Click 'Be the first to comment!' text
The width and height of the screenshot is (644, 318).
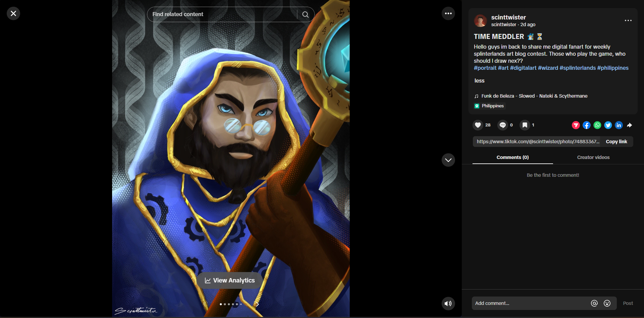[553, 175]
